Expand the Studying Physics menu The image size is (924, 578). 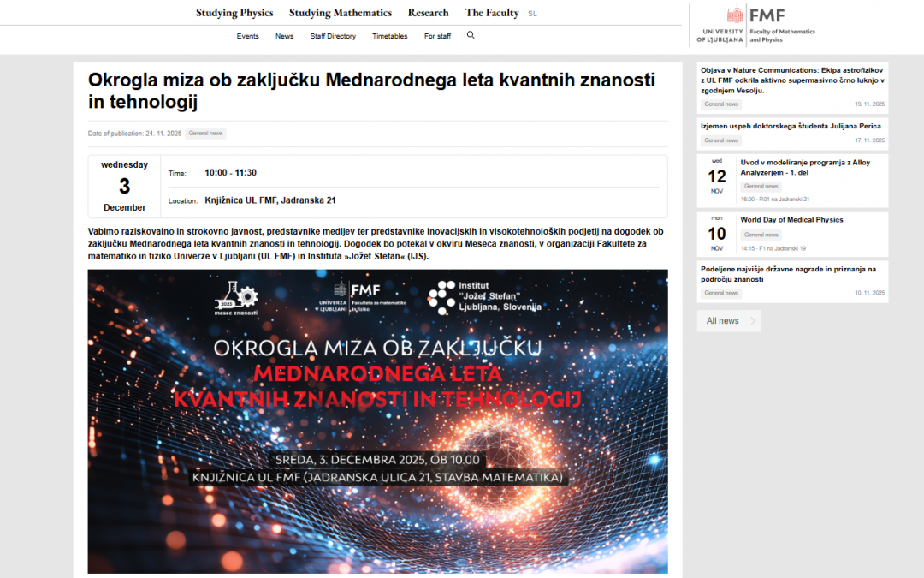point(234,12)
